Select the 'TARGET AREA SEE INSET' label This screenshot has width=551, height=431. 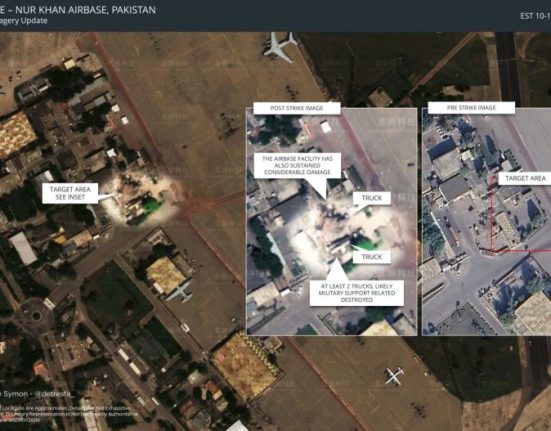pyautogui.click(x=70, y=193)
